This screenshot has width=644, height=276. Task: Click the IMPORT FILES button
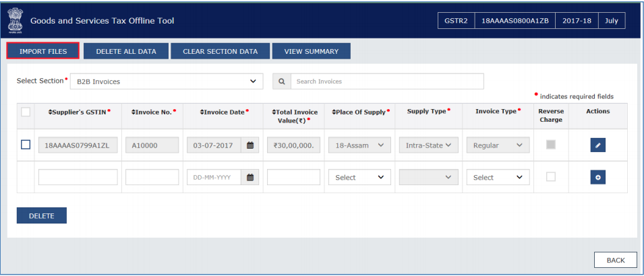tap(42, 51)
